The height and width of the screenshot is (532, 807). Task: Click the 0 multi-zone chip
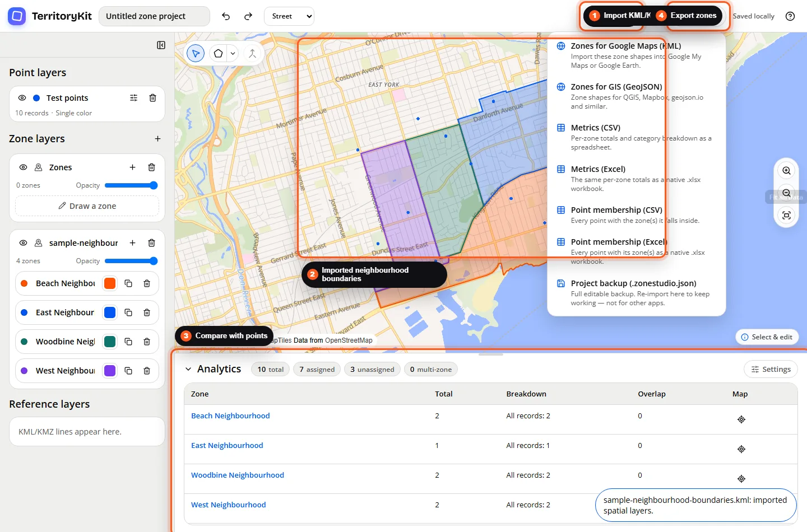[430, 369]
